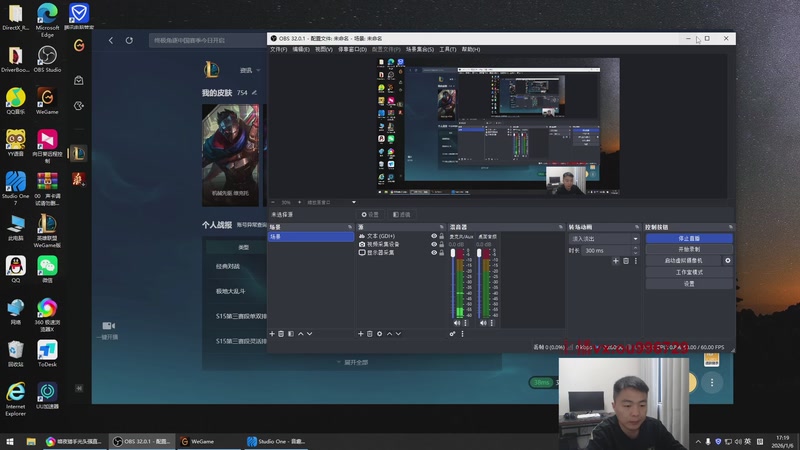Zoom in the preview with plus button
This screenshot has height=450, width=800.
coord(299,203)
